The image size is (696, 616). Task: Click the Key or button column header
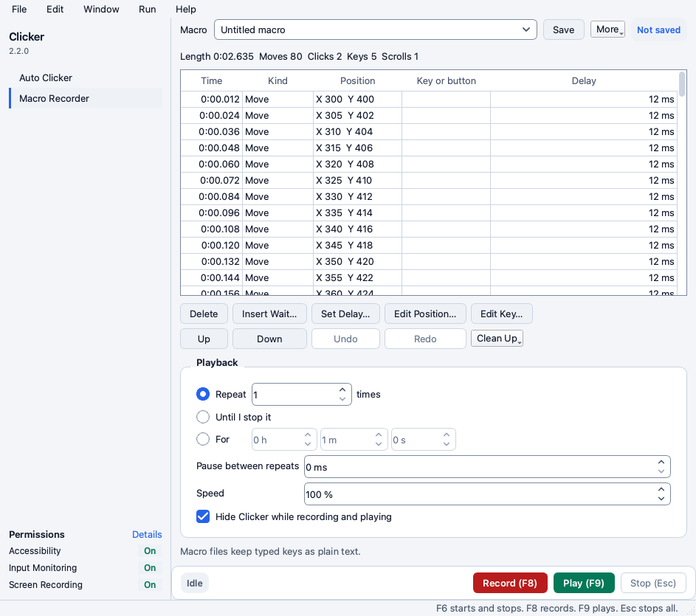(x=446, y=80)
